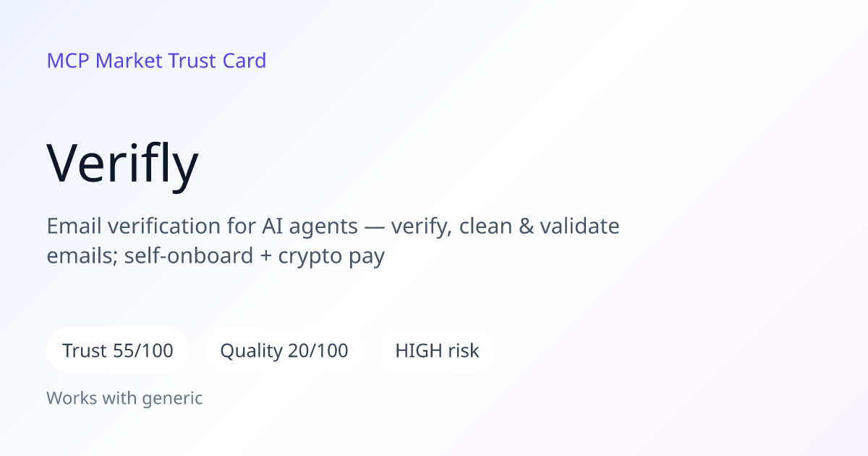
Task: Click the word generic in footer text
Action: (172, 399)
